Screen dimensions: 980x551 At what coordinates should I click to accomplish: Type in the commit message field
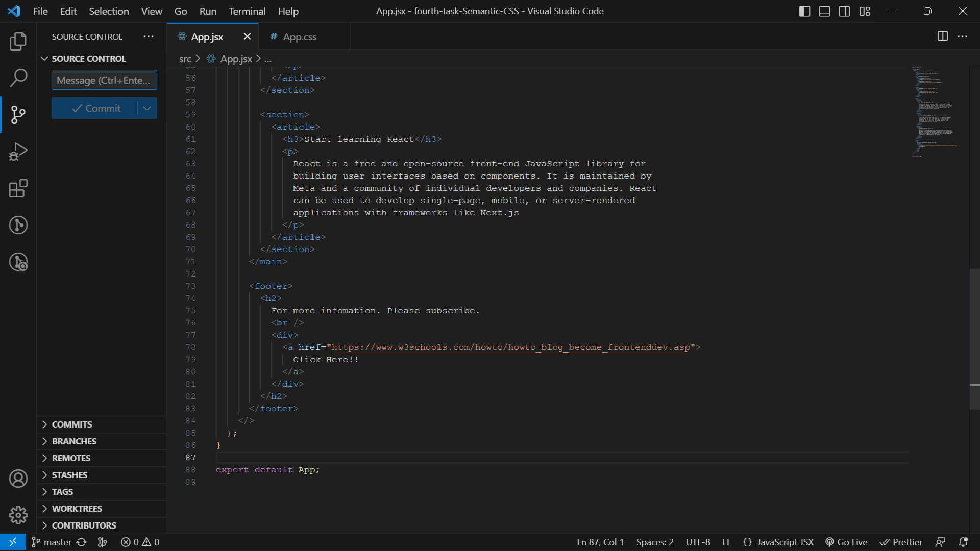coord(104,80)
